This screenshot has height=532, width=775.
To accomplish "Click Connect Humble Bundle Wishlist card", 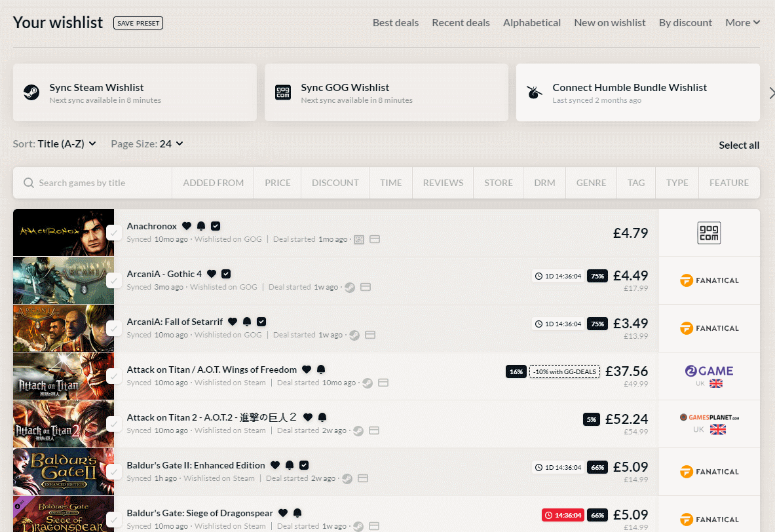I will (637, 92).
